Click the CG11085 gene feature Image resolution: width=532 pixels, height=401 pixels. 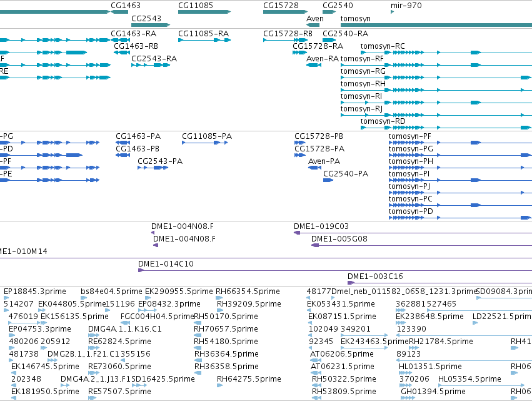click(204, 12)
